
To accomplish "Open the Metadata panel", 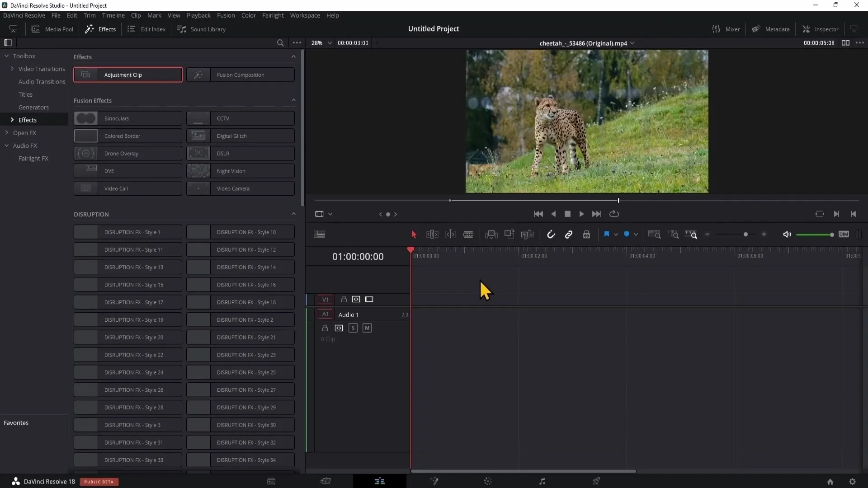I will point(770,29).
